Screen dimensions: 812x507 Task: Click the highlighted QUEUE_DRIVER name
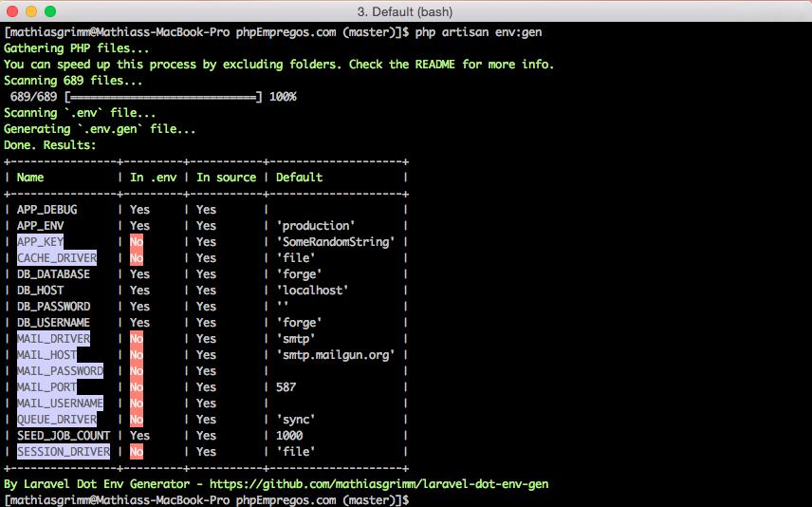tap(57, 419)
